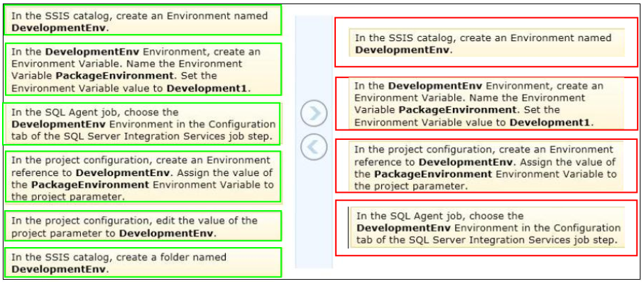Select left list item creating PackageEnvironment Environment Variable
644x284 pixels.
[143, 70]
